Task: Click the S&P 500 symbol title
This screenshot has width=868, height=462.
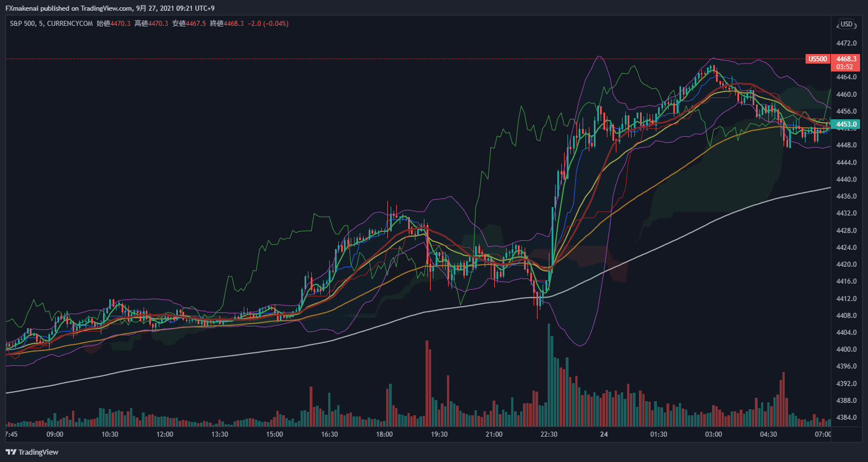Action: (22, 24)
